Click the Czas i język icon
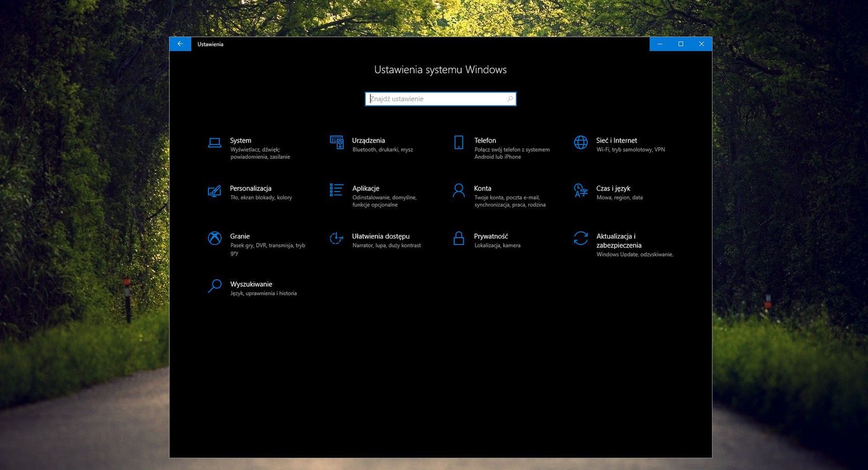This screenshot has height=470, width=868. (581, 190)
